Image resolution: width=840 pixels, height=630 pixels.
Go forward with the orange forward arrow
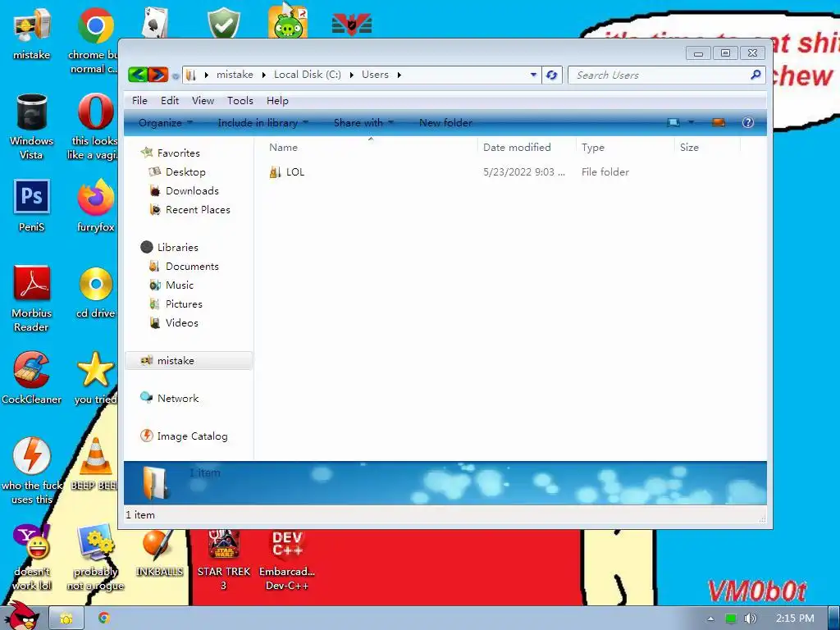click(x=158, y=75)
